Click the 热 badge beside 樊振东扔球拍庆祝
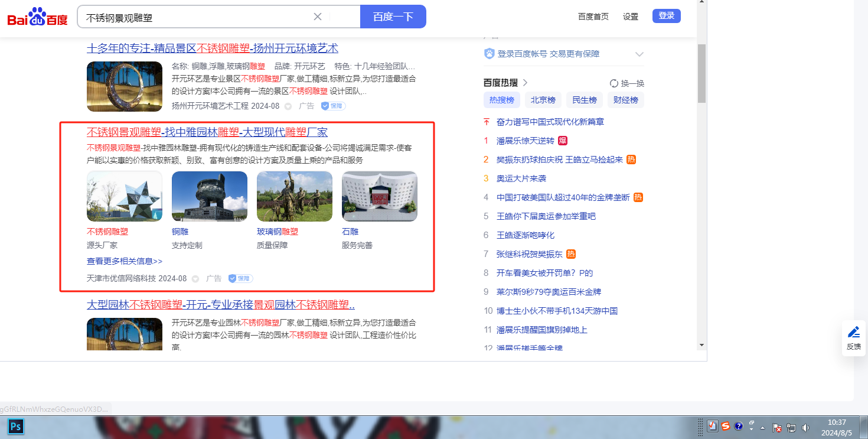The image size is (868, 439). (631, 160)
